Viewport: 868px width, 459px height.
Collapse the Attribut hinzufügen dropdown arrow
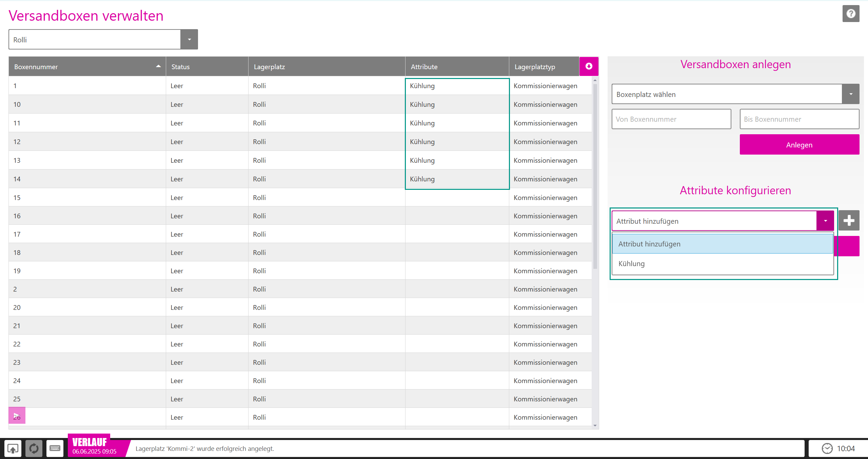coord(825,221)
